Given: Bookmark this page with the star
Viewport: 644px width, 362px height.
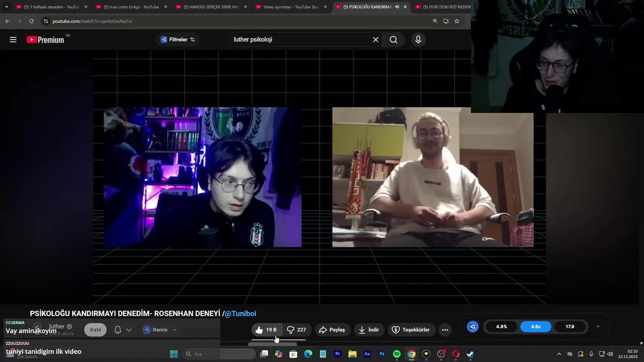Looking at the screenshot, I should pos(457,21).
